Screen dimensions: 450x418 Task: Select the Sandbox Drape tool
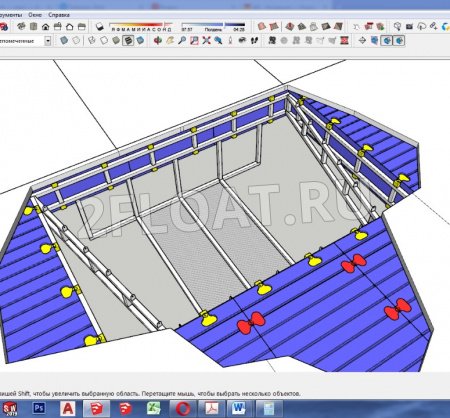tap(314, 26)
